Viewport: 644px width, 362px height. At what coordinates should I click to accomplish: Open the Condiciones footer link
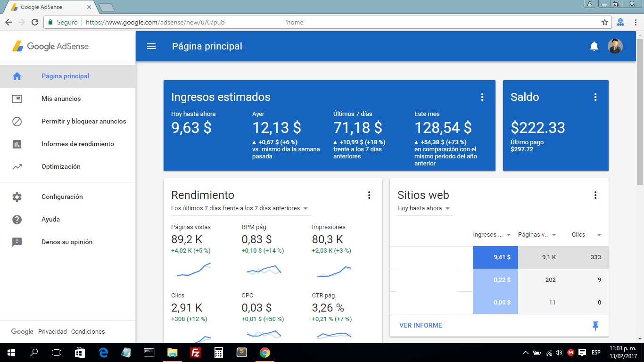[x=88, y=331]
